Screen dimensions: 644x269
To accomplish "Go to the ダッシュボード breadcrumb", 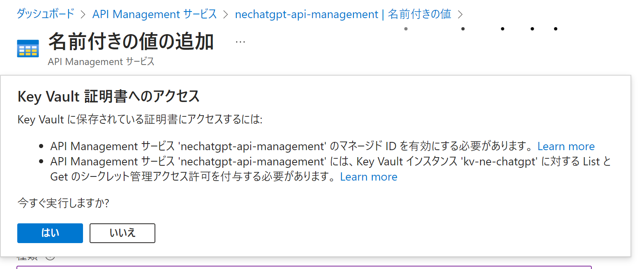I will point(45,14).
